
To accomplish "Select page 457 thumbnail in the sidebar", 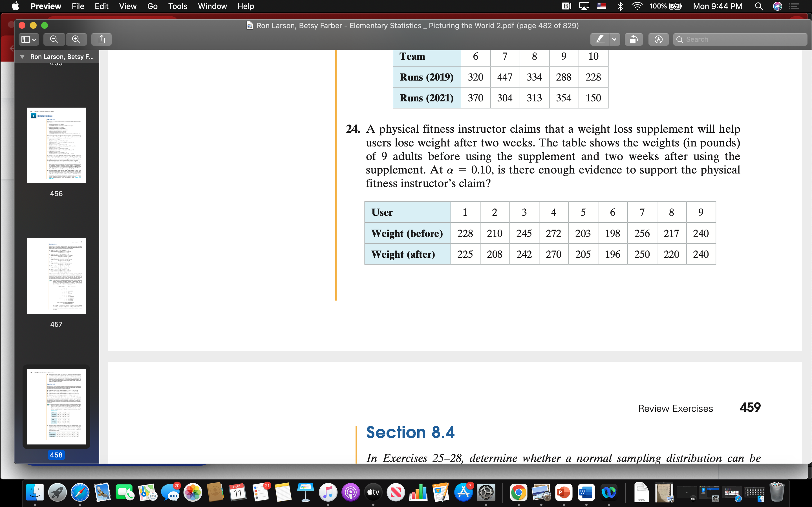I will (x=56, y=276).
